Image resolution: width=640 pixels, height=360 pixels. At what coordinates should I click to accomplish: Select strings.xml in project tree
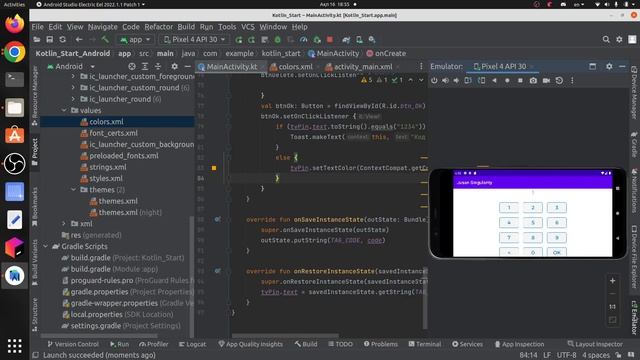[108, 167]
